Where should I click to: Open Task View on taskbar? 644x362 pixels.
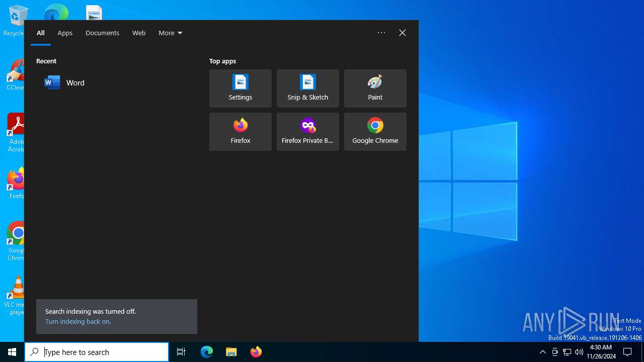(x=181, y=352)
